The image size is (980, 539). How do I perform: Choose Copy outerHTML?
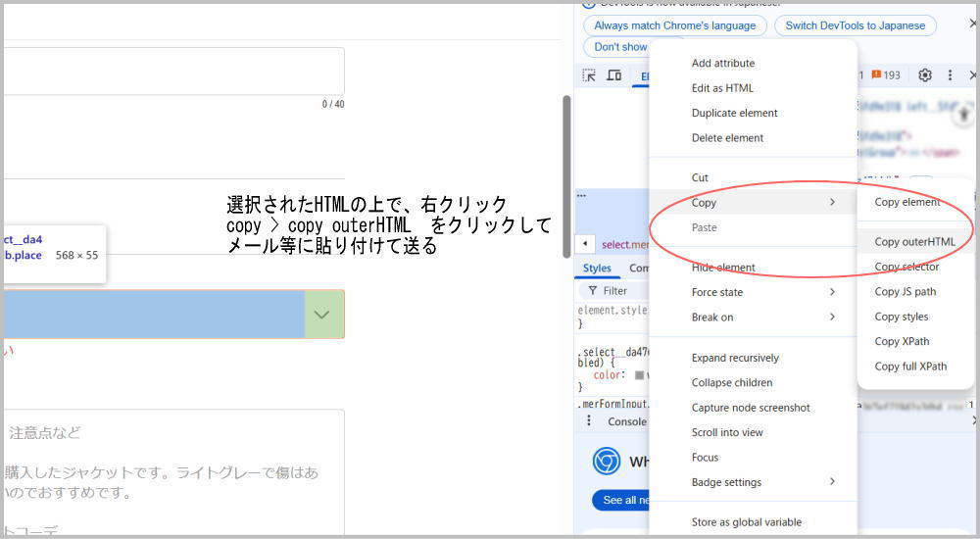[914, 242]
